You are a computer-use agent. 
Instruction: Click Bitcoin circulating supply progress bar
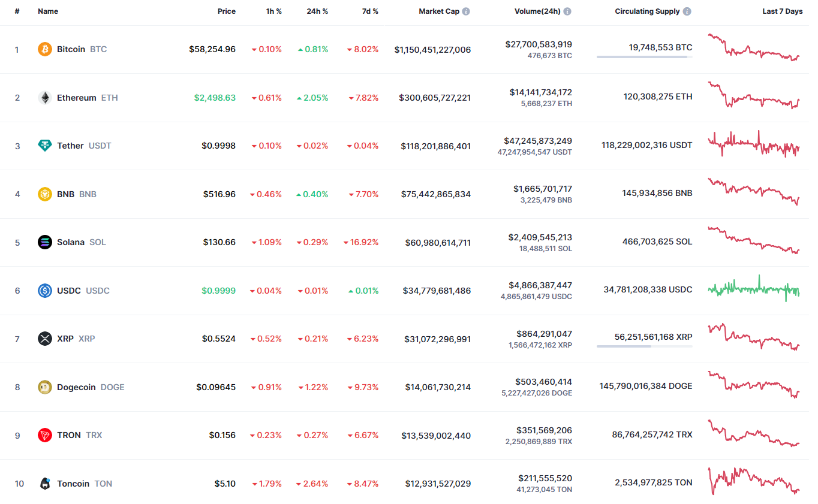pos(644,57)
